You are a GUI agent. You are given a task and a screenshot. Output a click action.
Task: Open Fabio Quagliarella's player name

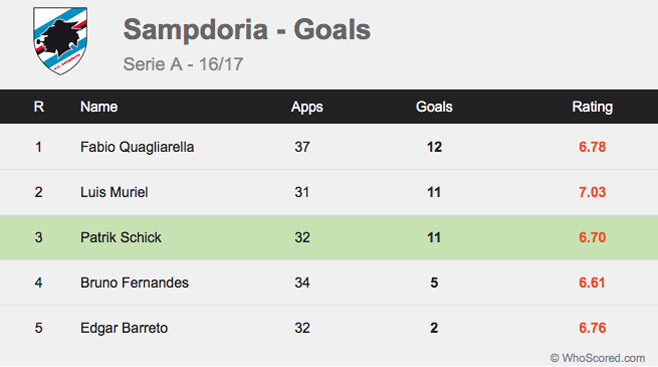click(137, 147)
